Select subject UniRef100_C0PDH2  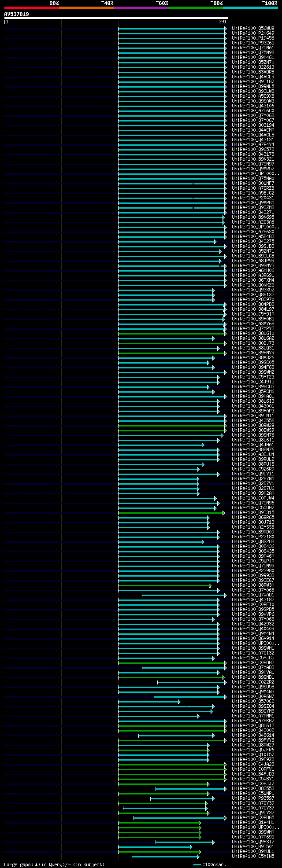click(x=253, y=662)
